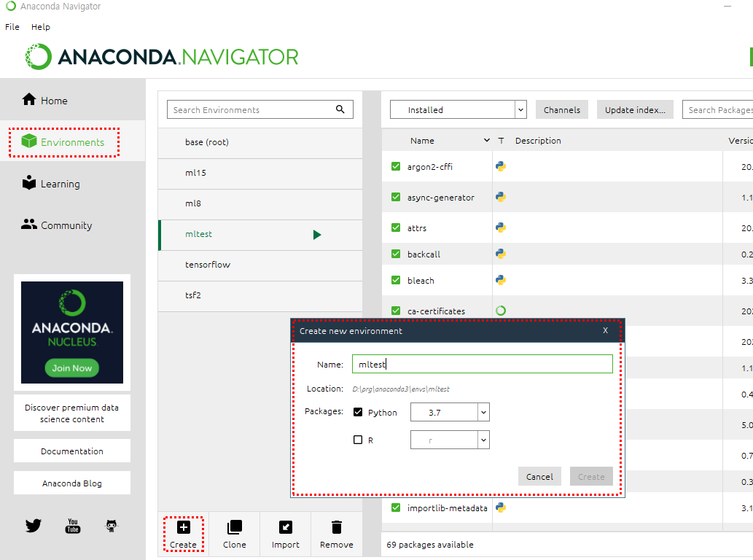Uncheck the ca-certificates package checkbox

point(396,311)
